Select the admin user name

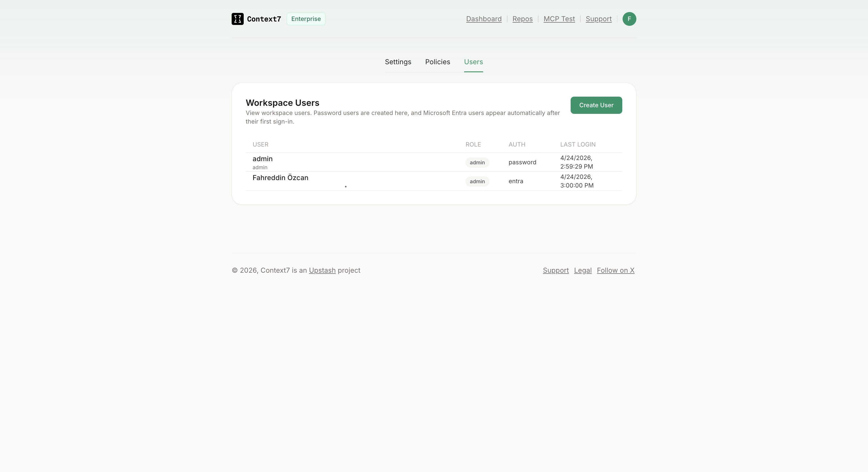tap(262, 159)
